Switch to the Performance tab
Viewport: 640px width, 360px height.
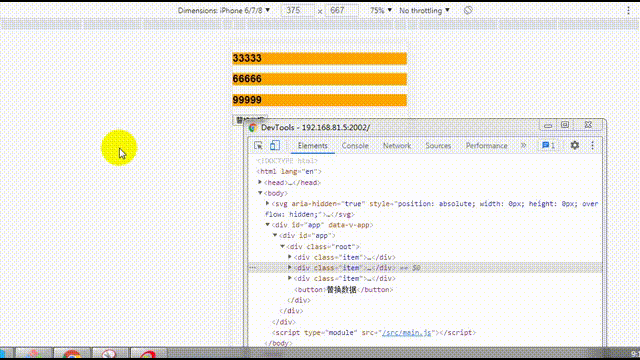(487, 146)
